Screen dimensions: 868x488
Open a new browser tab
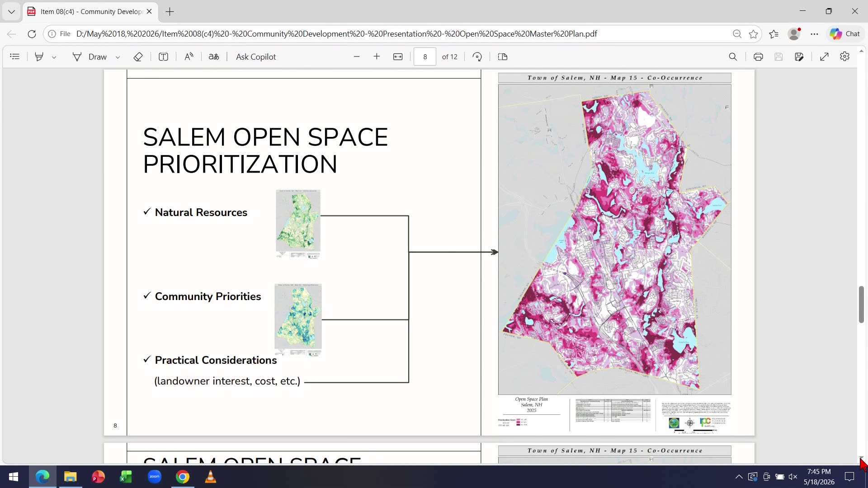(x=170, y=12)
